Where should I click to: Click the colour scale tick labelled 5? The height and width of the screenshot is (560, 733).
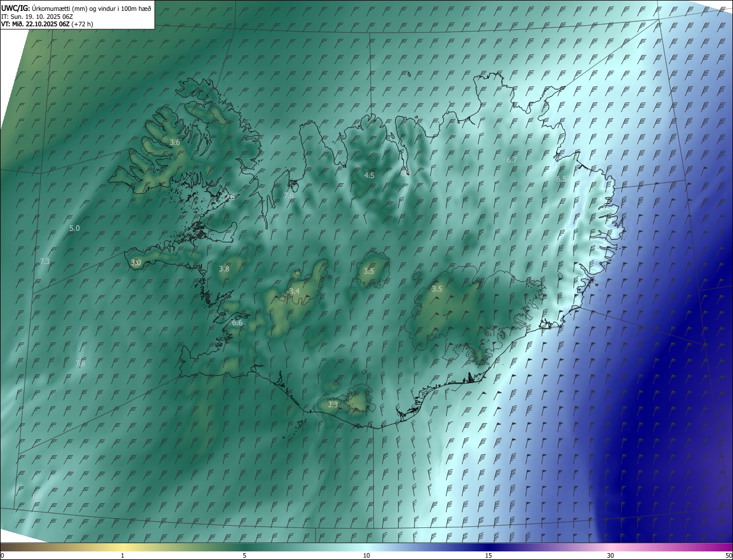[x=245, y=555]
